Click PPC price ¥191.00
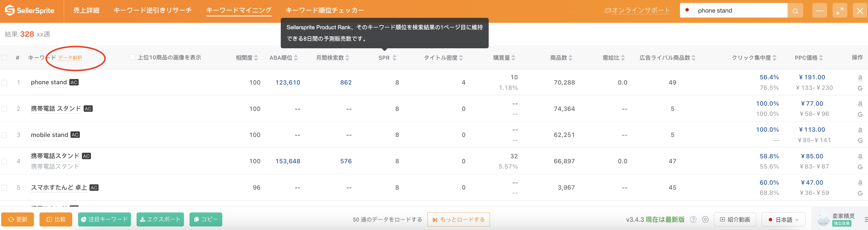This screenshot has width=868, height=230. click(x=812, y=77)
